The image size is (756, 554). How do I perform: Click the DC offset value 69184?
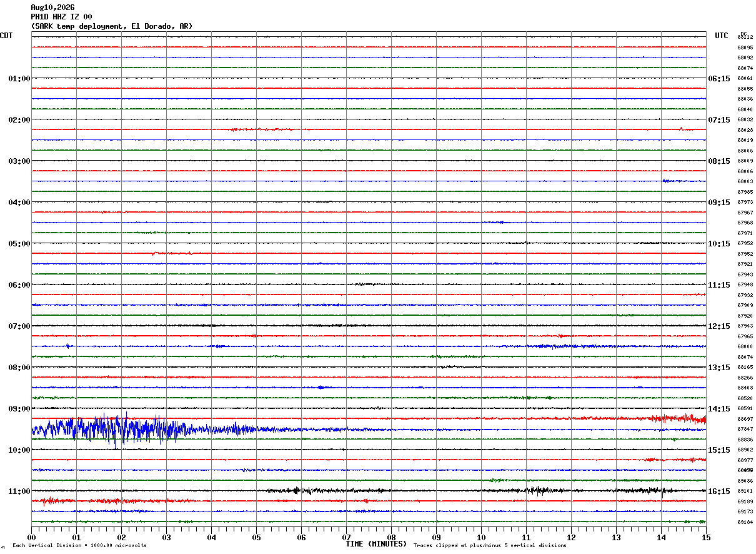tap(745, 522)
